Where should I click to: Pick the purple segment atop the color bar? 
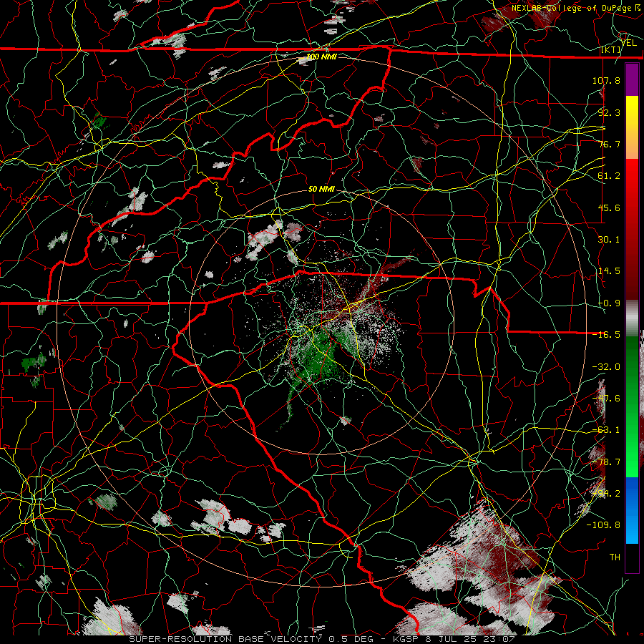coord(632,79)
